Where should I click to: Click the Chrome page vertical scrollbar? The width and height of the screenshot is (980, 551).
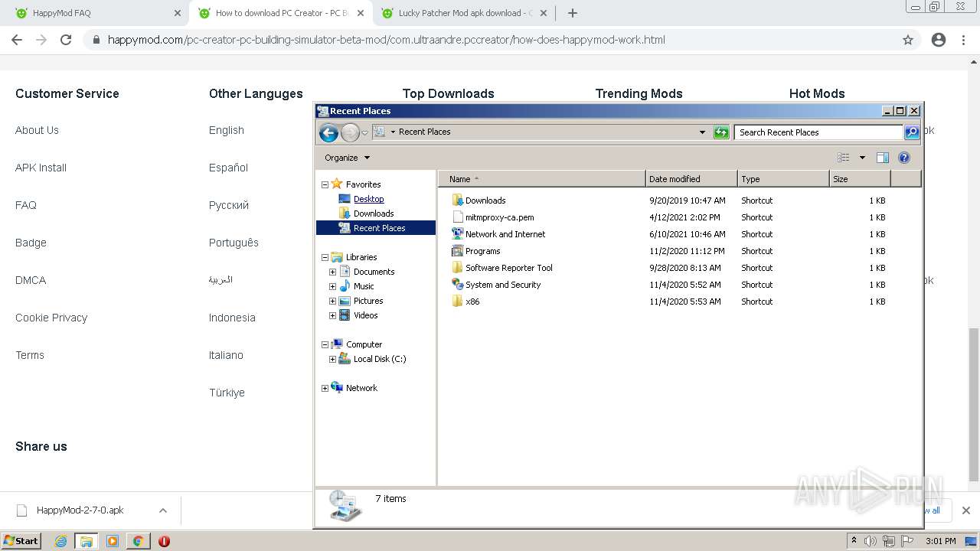coord(974,405)
